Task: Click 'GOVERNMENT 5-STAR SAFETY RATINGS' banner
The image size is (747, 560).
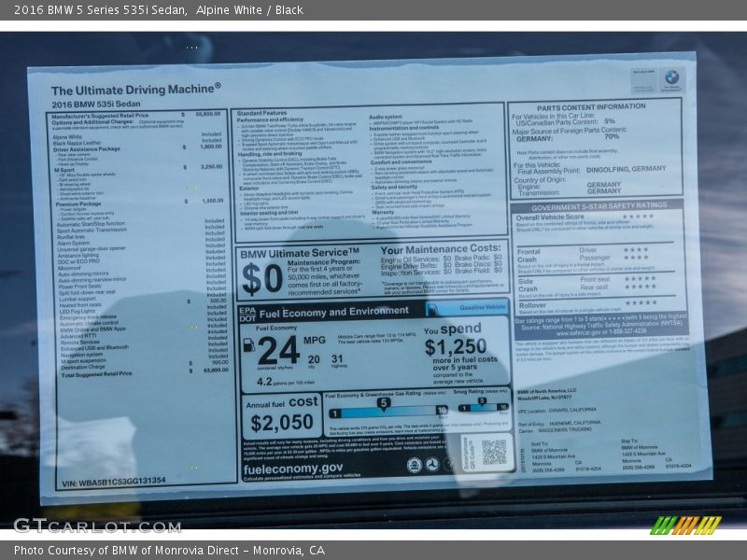Action: (599, 206)
